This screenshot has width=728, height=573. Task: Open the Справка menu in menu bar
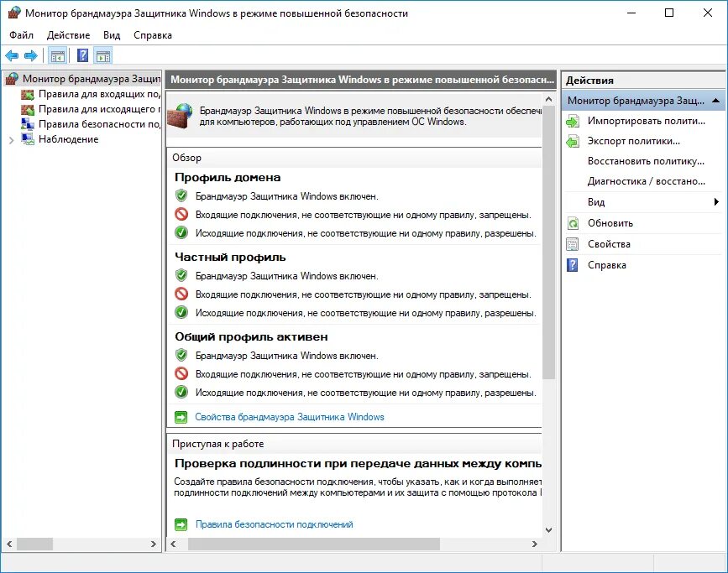pos(153,35)
